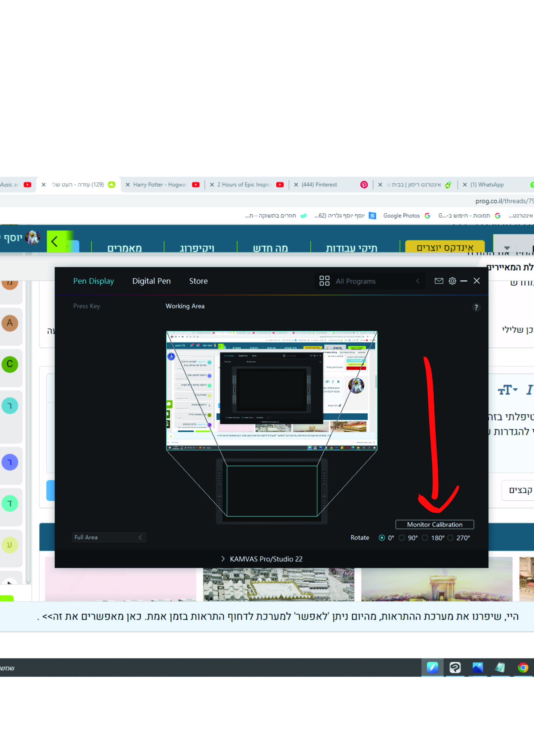
Task: Click the tablet working area rectangle
Action: point(272,491)
